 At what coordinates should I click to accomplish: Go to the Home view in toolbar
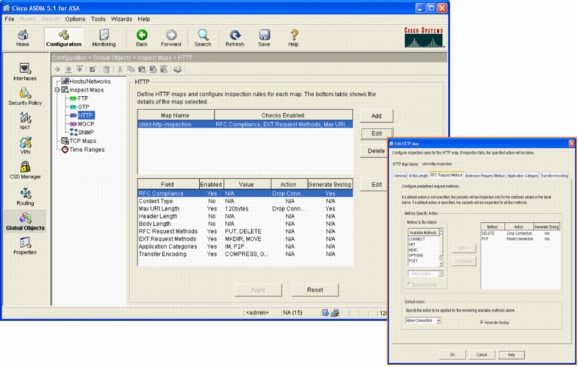click(x=22, y=38)
